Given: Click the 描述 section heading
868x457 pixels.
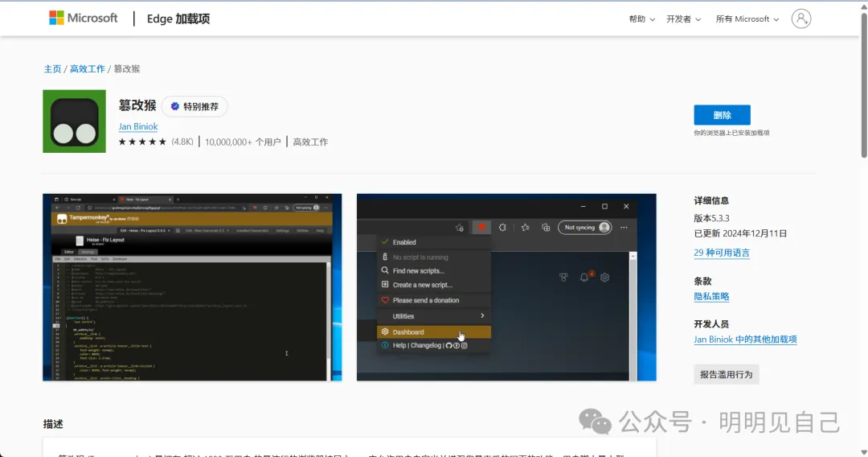Looking at the screenshot, I should 53,424.
